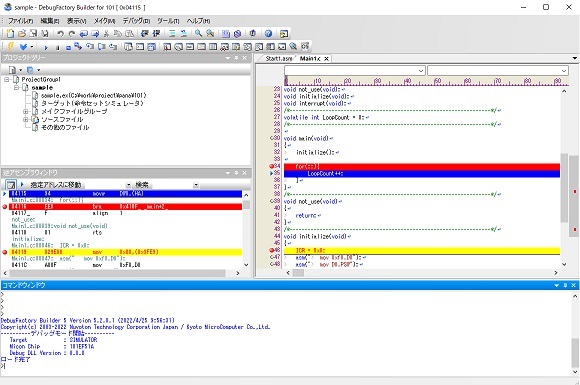The image size is (580, 385).
Task: Click the ヘルプ menu
Action: click(x=198, y=21)
